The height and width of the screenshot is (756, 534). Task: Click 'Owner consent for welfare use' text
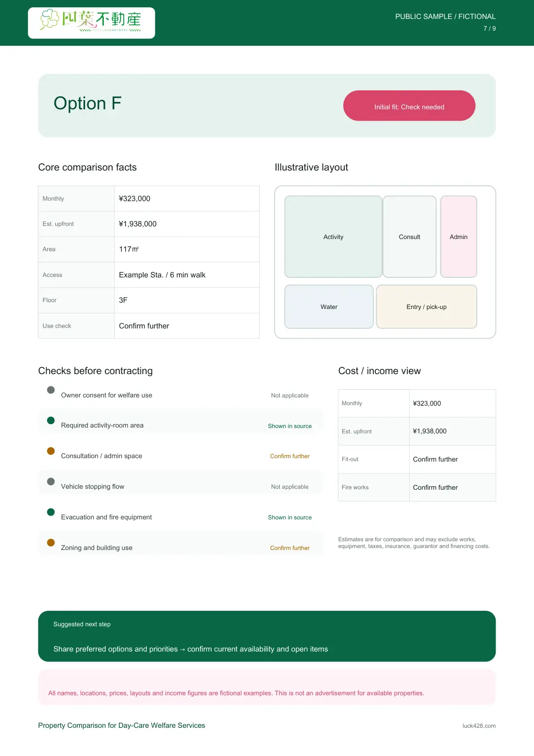pyautogui.click(x=106, y=395)
